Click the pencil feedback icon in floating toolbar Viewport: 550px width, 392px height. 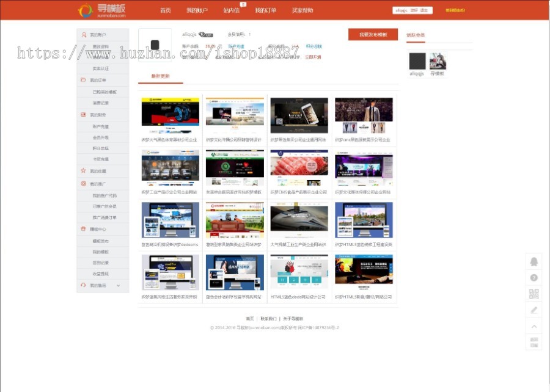pos(534,310)
